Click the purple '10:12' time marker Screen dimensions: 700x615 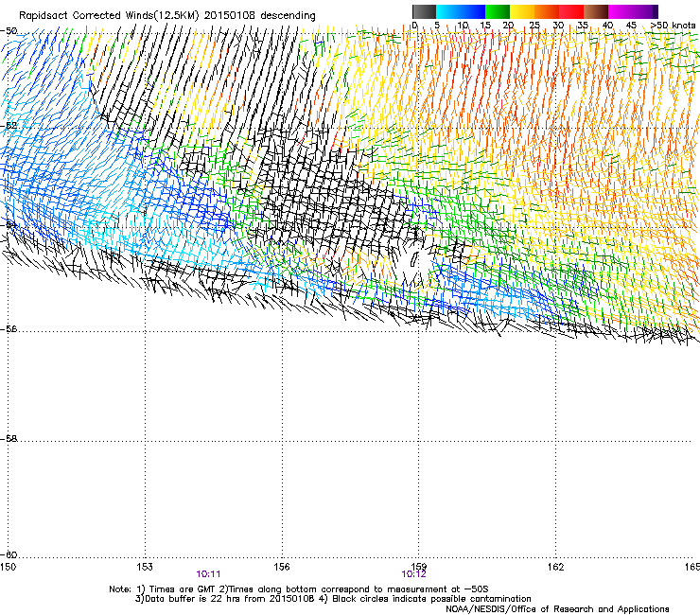pyautogui.click(x=413, y=574)
